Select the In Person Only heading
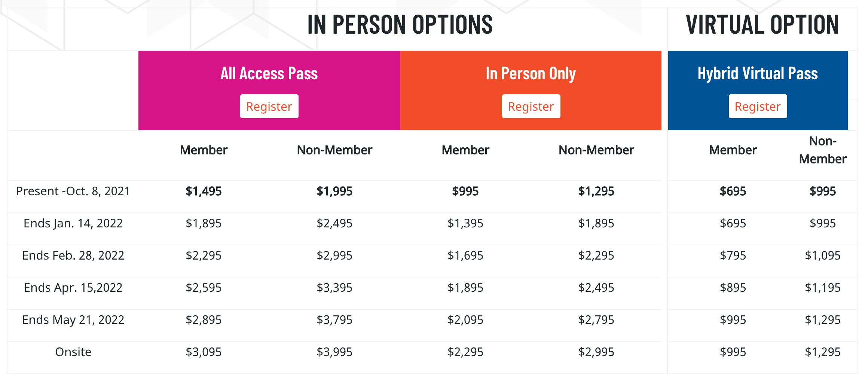 coord(531,73)
